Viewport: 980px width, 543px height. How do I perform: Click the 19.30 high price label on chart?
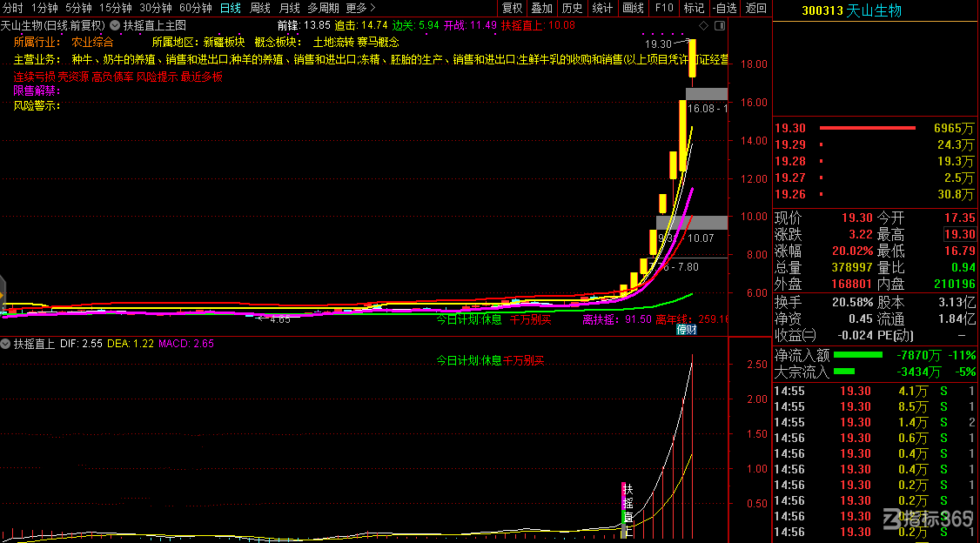(x=658, y=44)
